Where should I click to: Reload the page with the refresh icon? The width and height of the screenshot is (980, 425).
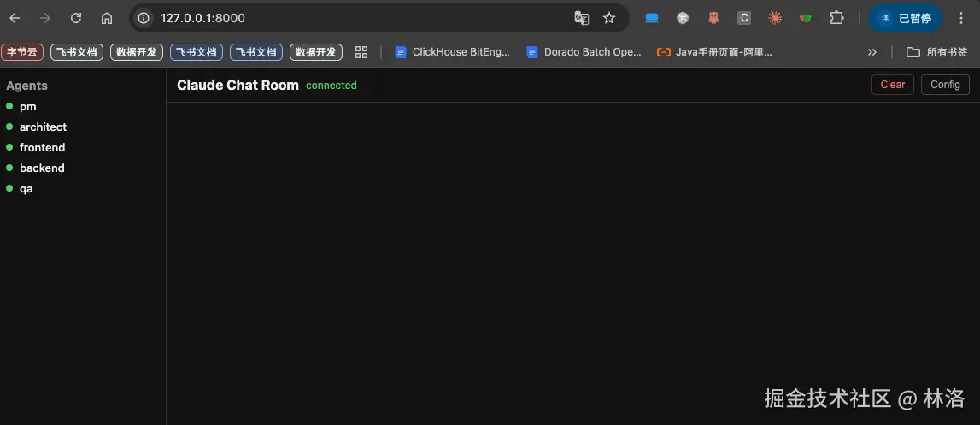click(x=76, y=18)
